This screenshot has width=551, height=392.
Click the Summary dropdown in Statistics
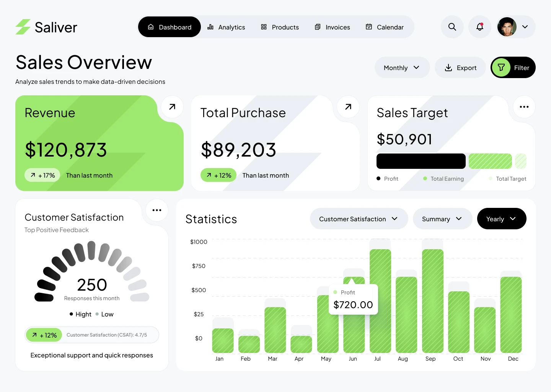pyautogui.click(x=442, y=219)
